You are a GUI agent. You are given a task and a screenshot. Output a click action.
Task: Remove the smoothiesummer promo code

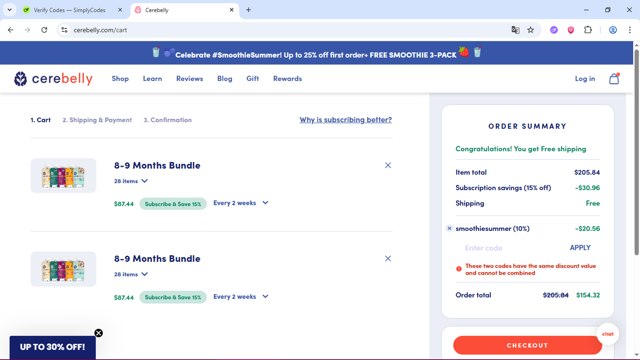click(449, 228)
